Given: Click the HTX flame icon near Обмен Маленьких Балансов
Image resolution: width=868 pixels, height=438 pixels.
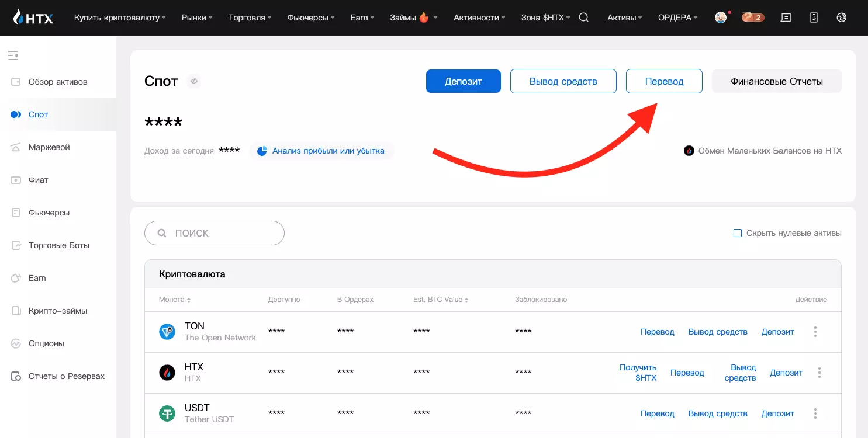Looking at the screenshot, I should point(689,151).
